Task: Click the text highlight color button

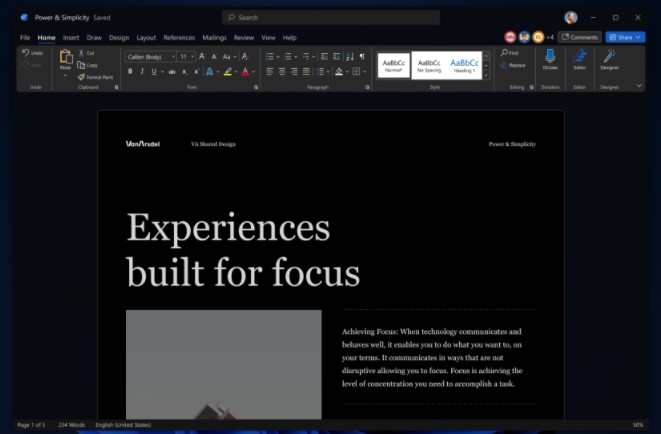Action: (x=228, y=72)
